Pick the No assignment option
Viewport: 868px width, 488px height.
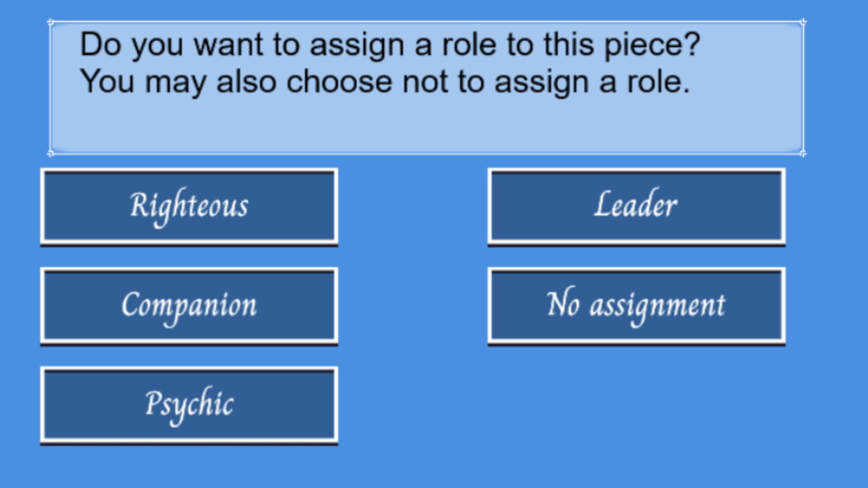click(636, 306)
